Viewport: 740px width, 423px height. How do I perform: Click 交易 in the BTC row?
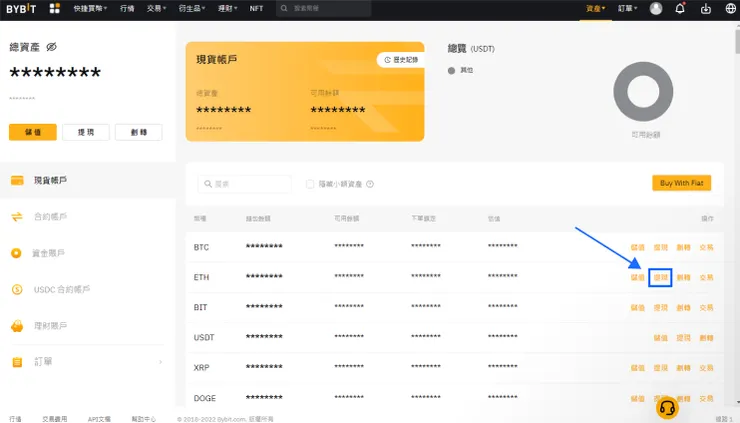point(706,247)
